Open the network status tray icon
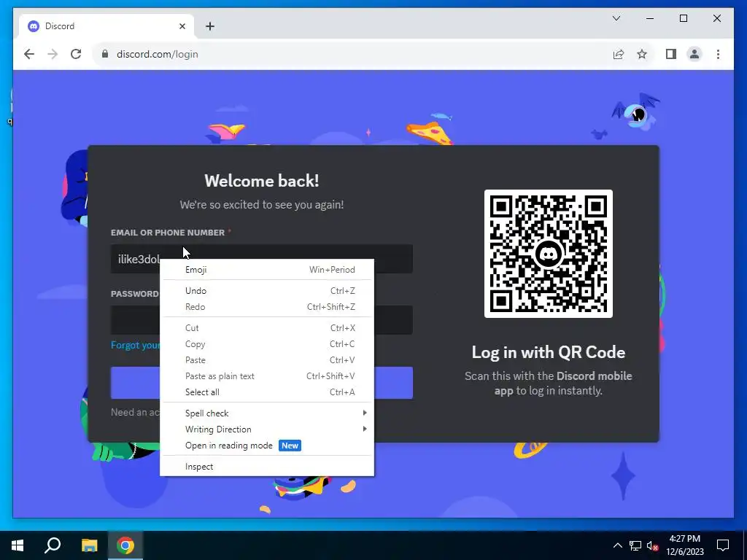 pyautogui.click(x=635, y=545)
